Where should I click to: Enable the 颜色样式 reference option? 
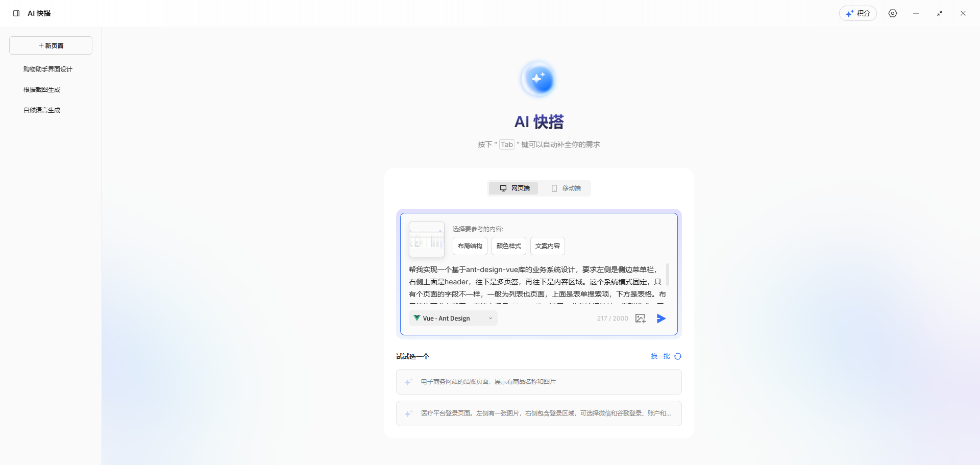click(508, 246)
